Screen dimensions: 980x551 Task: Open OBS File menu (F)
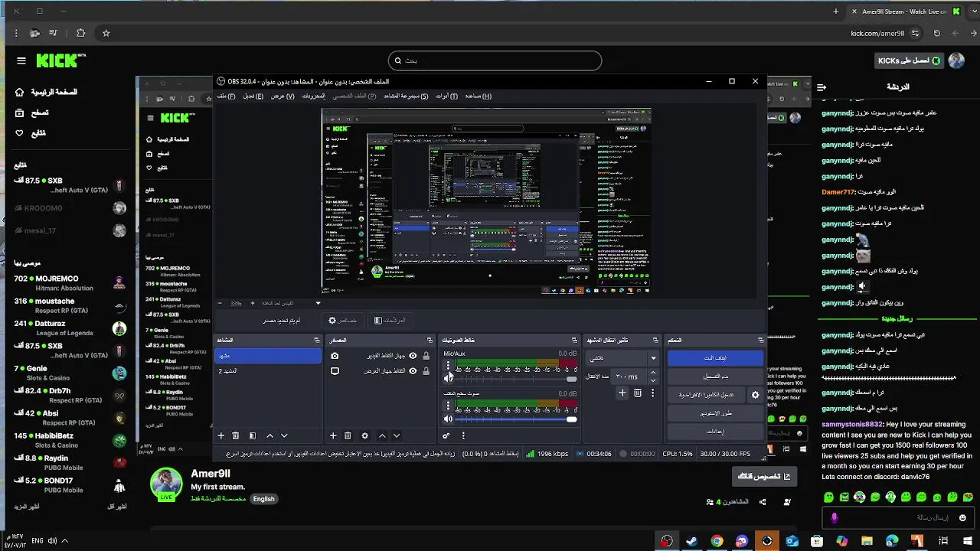[226, 96]
